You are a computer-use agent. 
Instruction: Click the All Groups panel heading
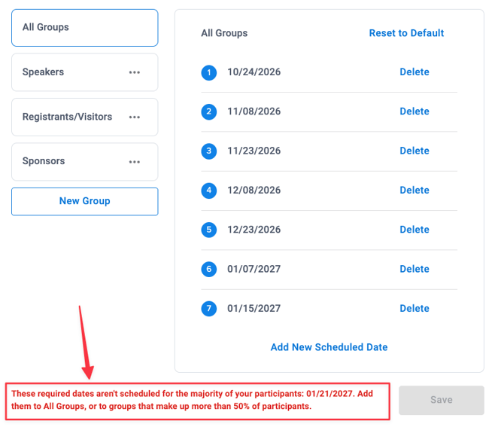[x=224, y=33]
